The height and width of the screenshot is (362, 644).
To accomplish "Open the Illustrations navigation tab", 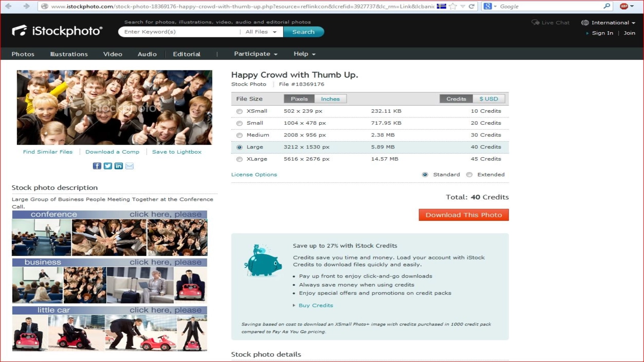I will 69,54.
